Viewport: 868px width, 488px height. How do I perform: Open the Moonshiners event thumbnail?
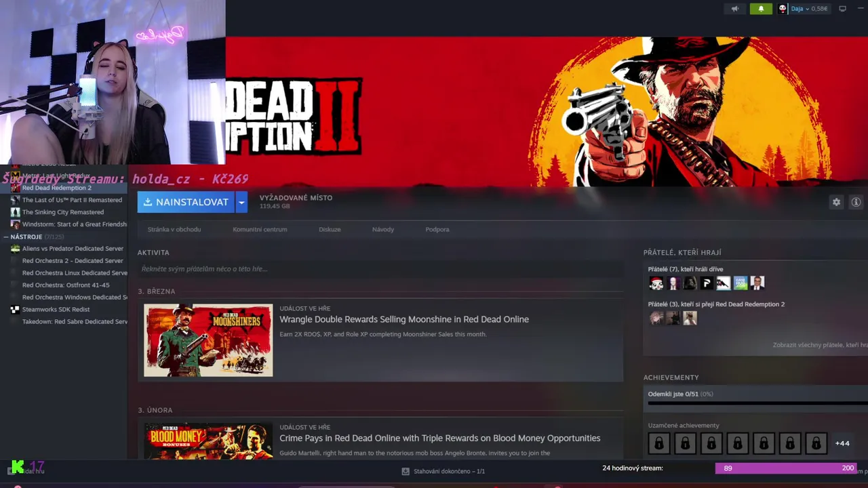pyautogui.click(x=208, y=340)
